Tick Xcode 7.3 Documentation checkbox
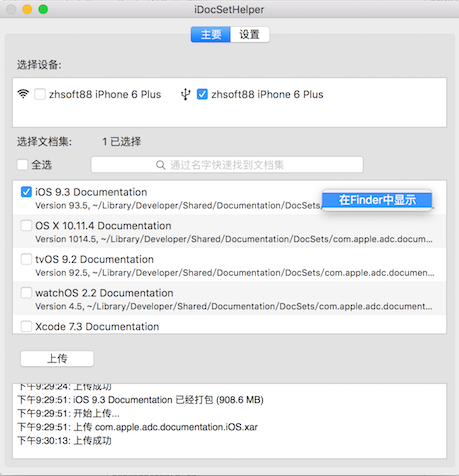The width and height of the screenshot is (459, 476). [26, 326]
